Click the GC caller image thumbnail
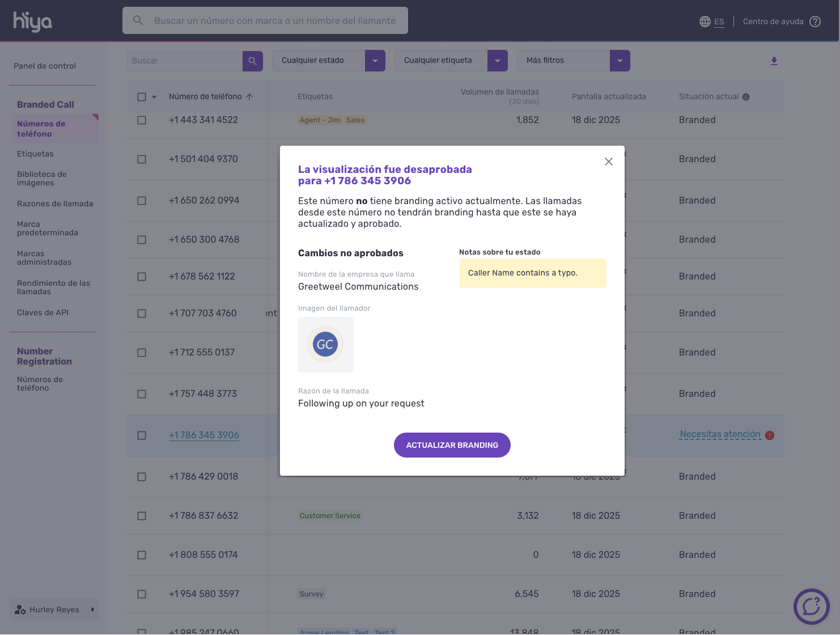Image resolution: width=840 pixels, height=635 pixels. pos(325,345)
